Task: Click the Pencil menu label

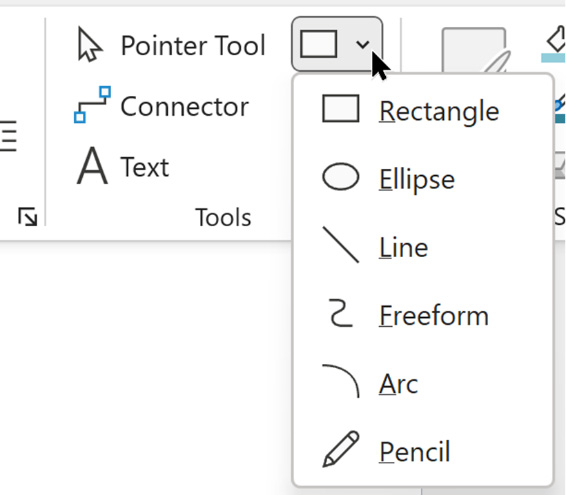Action: [415, 451]
